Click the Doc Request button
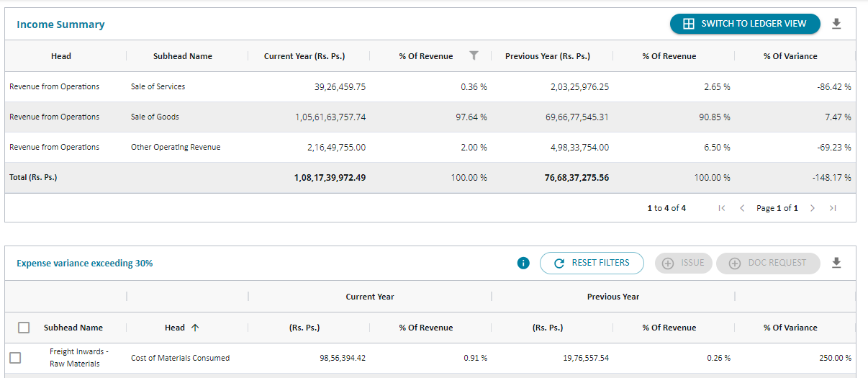The image size is (868, 378). 767,264
